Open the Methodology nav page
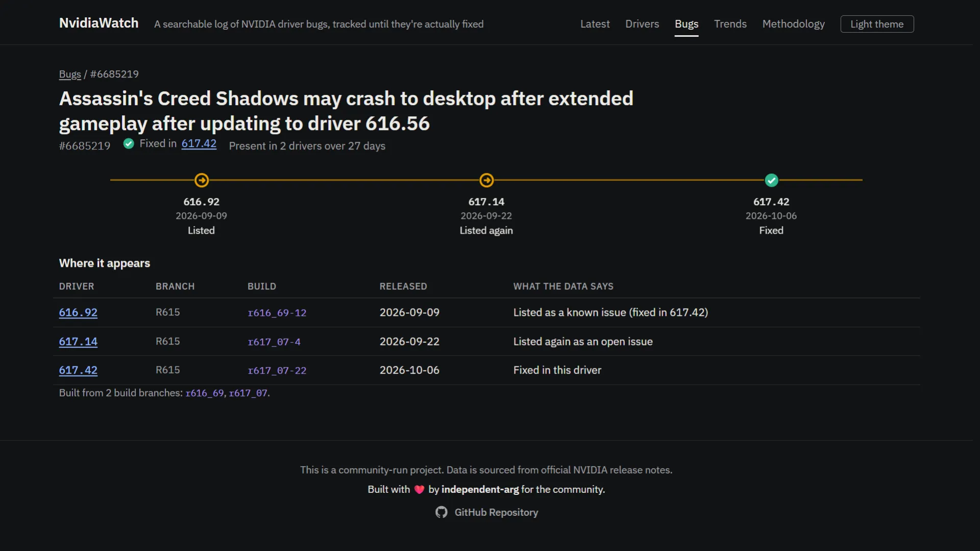Screen dimensions: 980x551 click(x=793, y=24)
